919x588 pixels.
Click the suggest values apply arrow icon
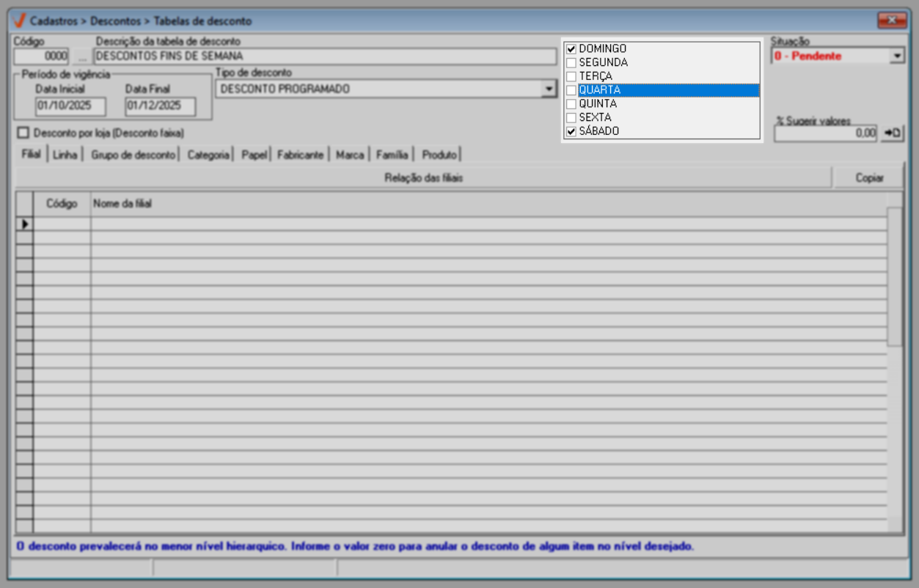(893, 133)
